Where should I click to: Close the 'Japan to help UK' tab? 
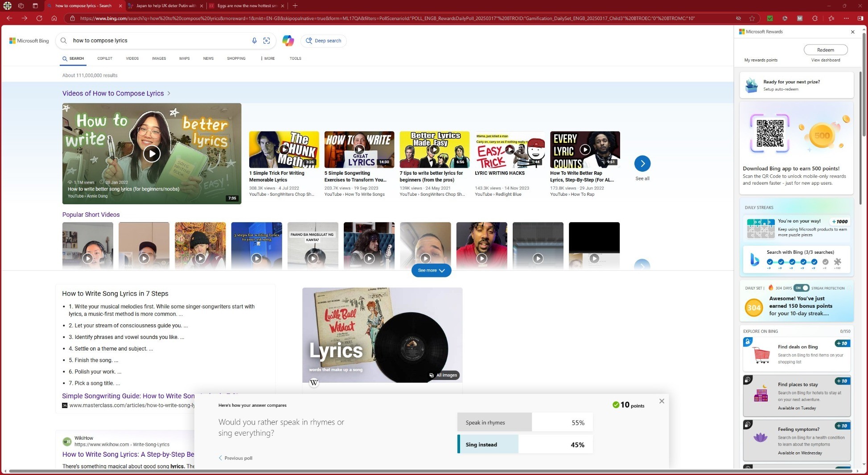202,6
